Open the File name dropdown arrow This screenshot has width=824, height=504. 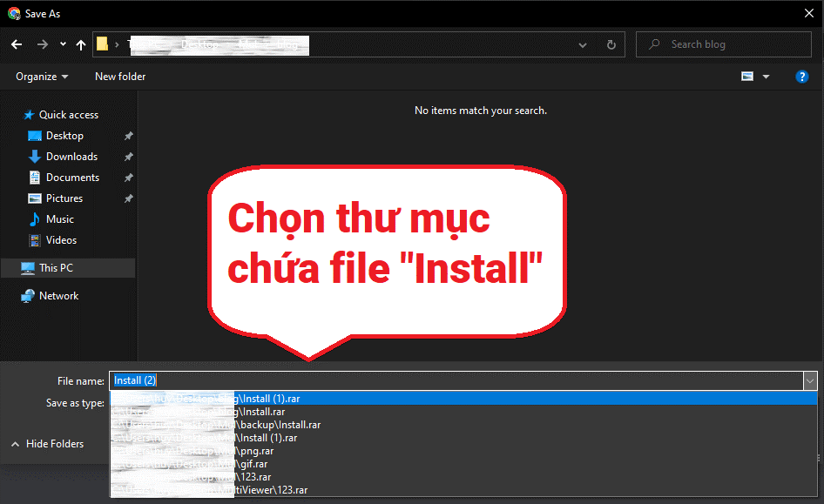click(810, 380)
